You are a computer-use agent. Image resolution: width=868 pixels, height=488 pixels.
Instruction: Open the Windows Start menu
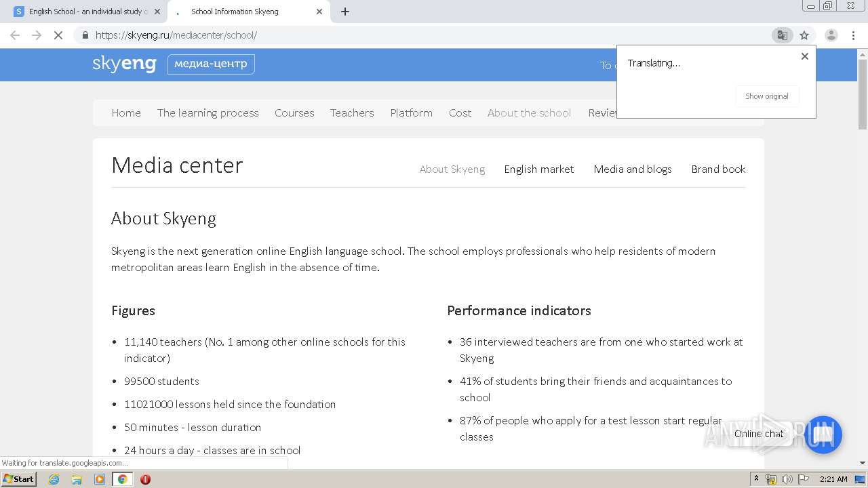(x=19, y=479)
